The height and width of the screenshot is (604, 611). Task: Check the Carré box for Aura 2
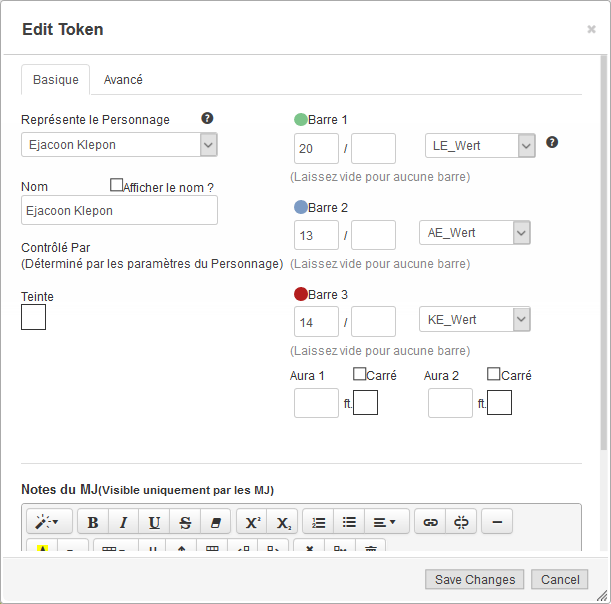494,374
